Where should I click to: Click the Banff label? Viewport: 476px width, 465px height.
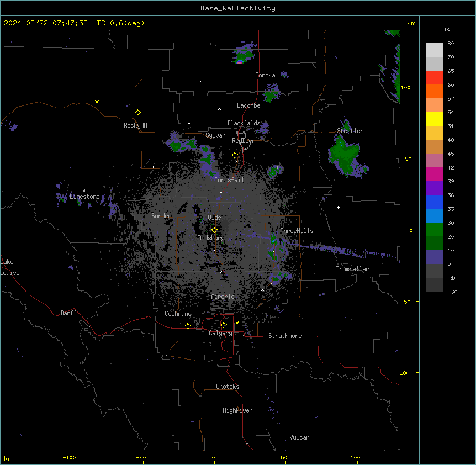[x=68, y=313]
